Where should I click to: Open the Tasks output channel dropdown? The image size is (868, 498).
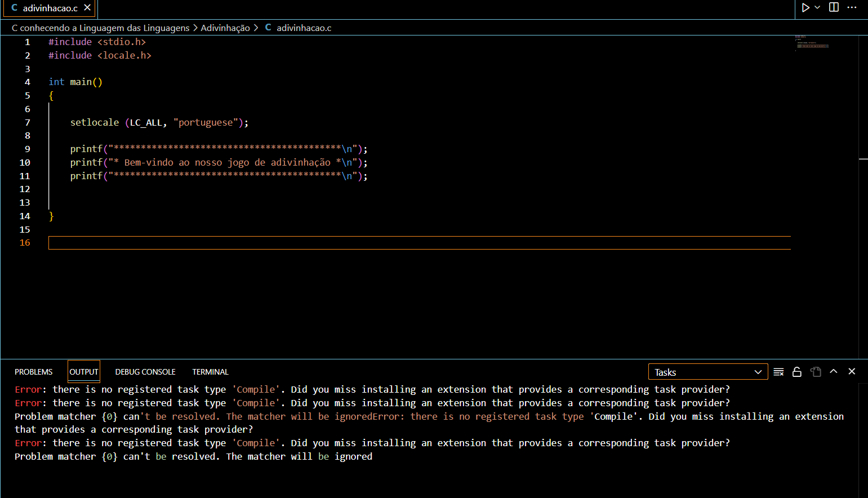[x=708, y=372]
